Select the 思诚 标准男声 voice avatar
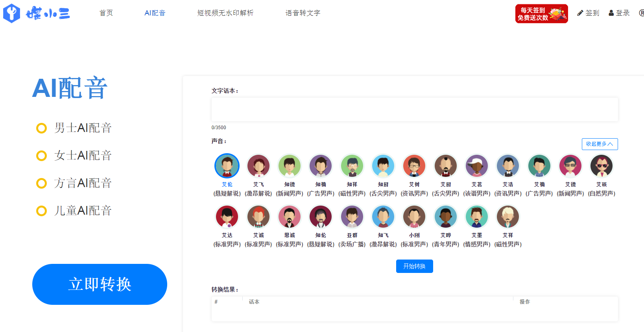This screenshot has width=644, height=332. pyautogui.click(x=290, y=217)
